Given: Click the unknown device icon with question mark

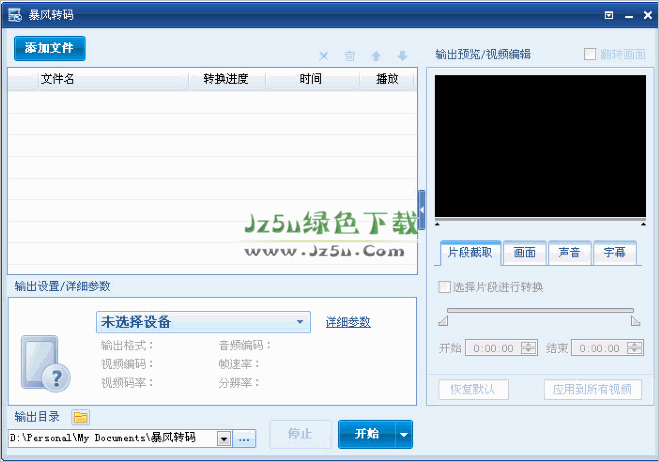Looking at the screenshot, I should (45, 364).
